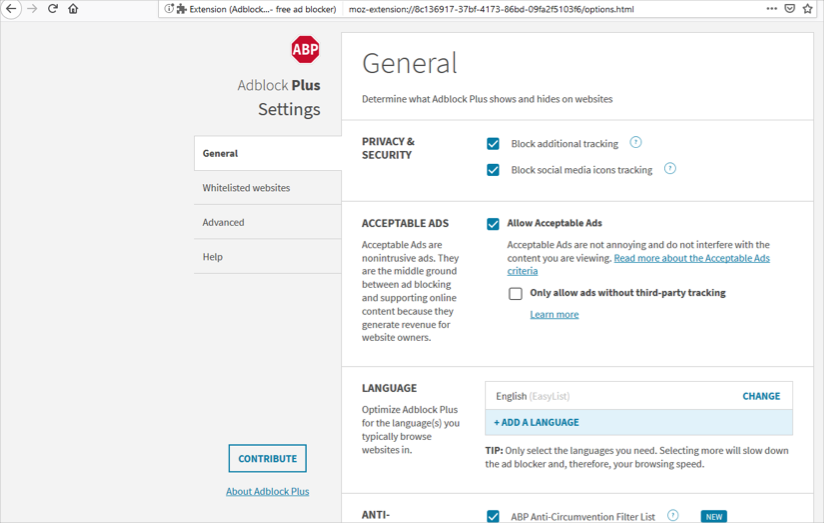Uncheck Block additional tracking
Viewport: 824px width, 523px height.
coord(493,144)
